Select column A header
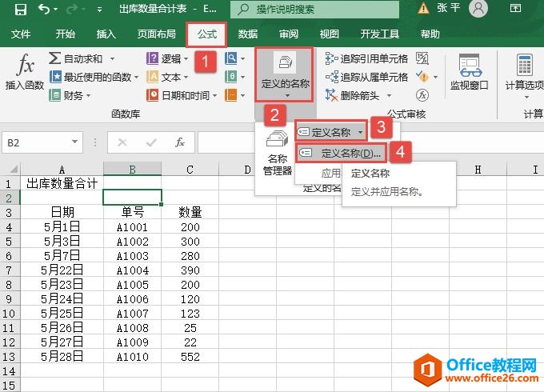Image resolution: width=544 pixels, height=392 pixels. pos(62,170)
